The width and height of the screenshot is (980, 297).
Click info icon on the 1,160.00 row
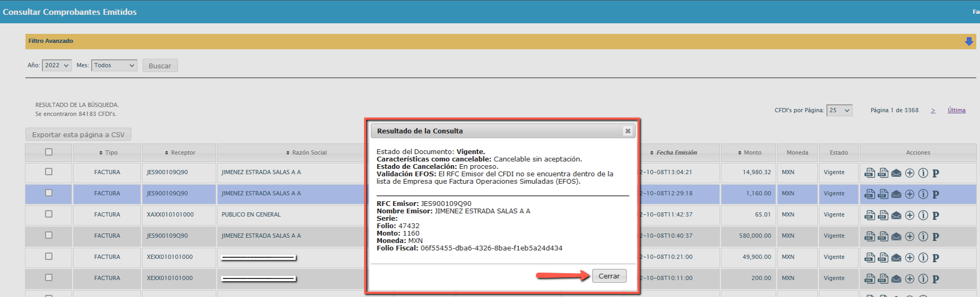pyautogui.click(x=923, y=194)
